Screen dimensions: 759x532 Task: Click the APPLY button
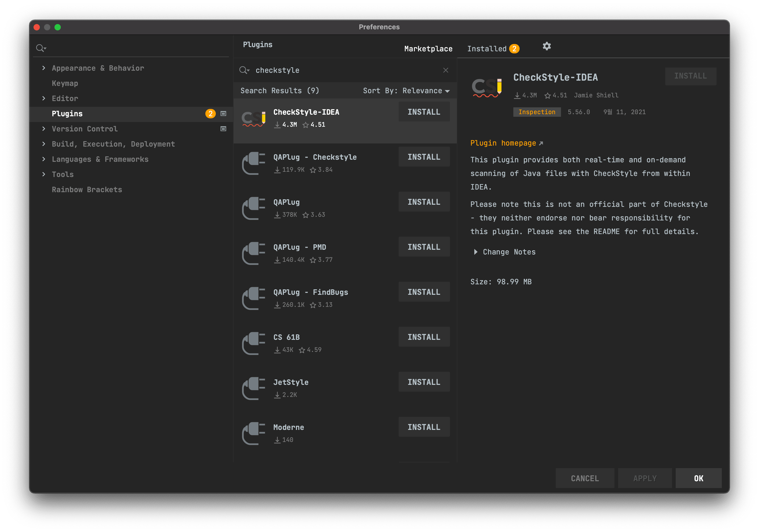pos(645,478)
